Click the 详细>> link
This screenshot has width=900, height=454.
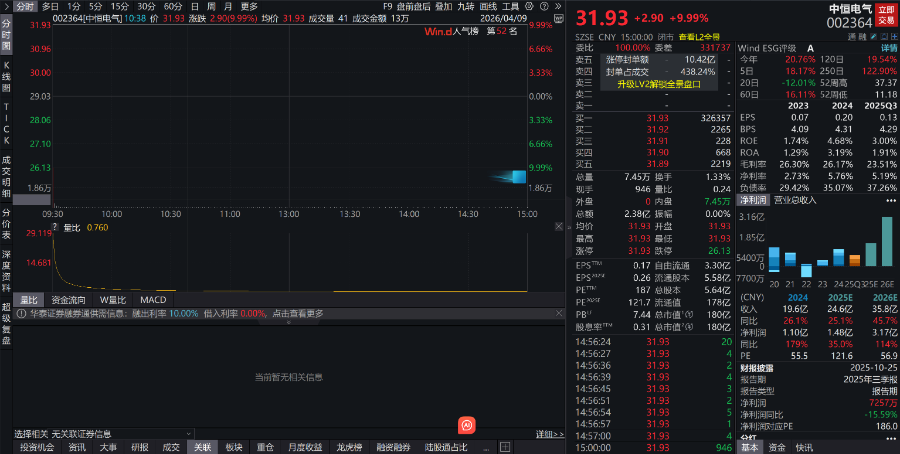click(550, 434)
